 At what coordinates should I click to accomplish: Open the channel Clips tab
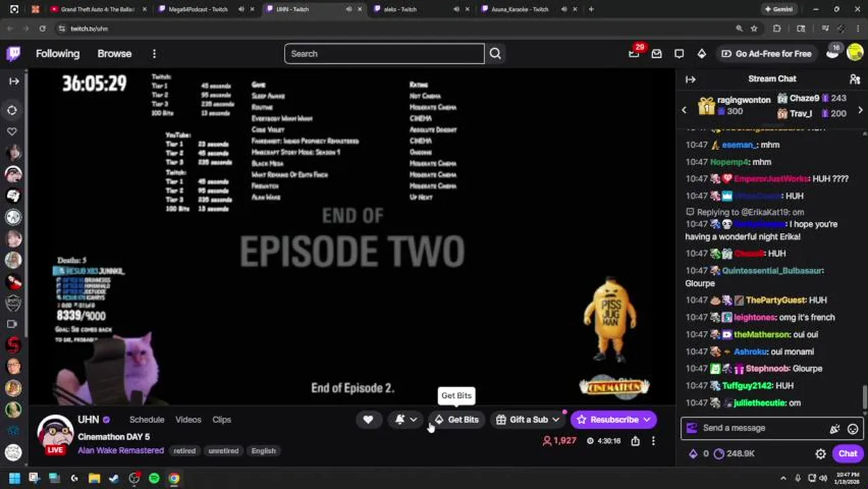click(221, 420)
